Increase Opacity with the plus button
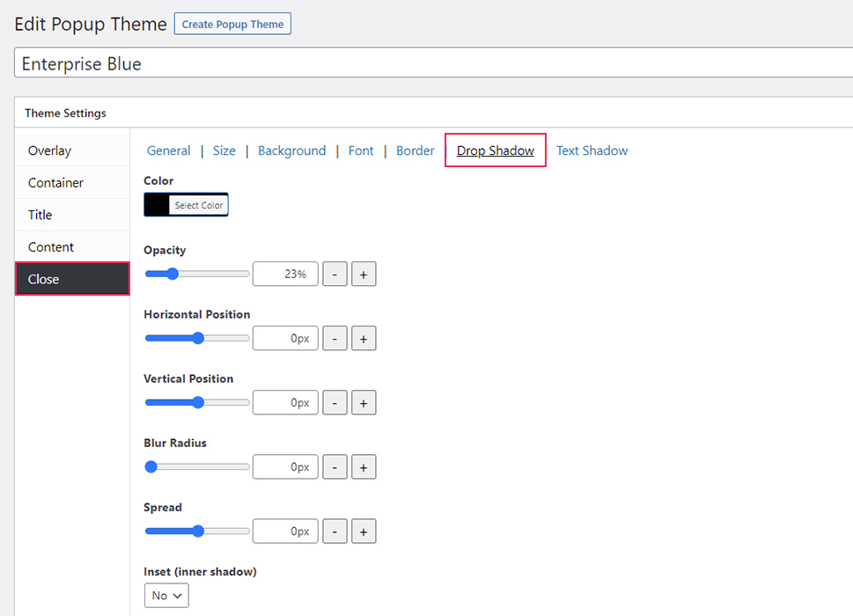Screen dimensions: 853x616 364,274
